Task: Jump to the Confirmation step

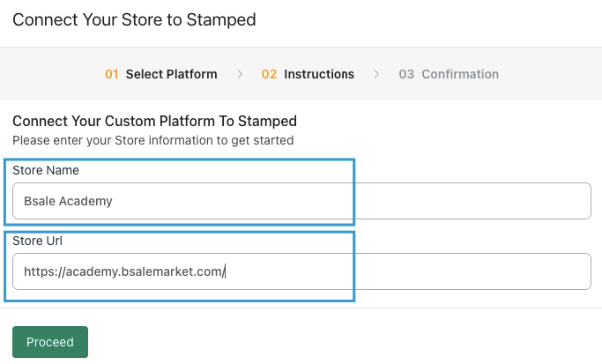Action: pyautogui.click(x=459, y=74)
